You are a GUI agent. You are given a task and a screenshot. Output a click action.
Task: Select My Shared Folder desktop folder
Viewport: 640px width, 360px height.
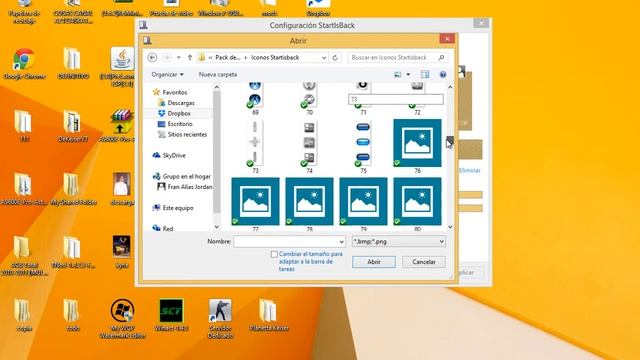(x=73, y=189)
